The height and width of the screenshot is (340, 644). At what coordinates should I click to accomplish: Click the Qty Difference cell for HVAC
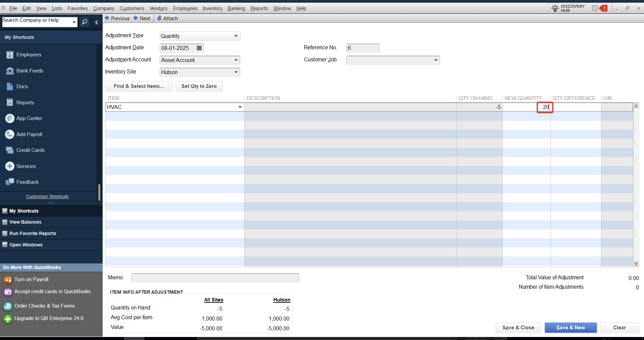click(x=576, y=107)
